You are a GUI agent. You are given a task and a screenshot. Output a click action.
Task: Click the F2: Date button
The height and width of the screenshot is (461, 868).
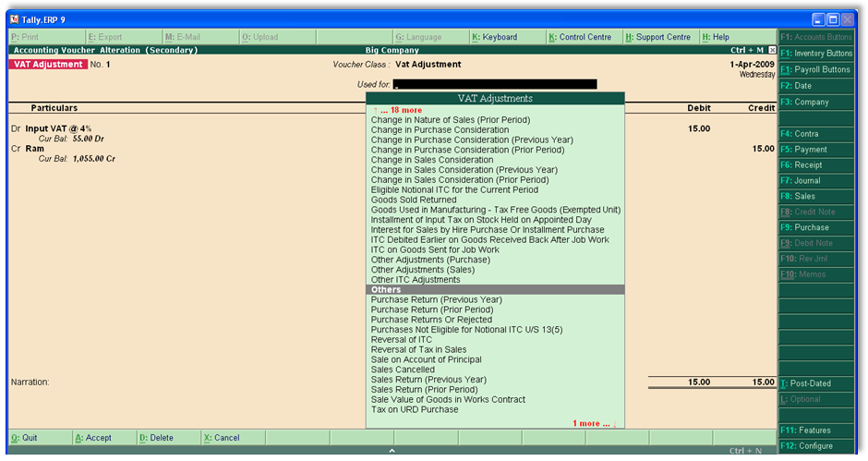click(x=816, y=86)
